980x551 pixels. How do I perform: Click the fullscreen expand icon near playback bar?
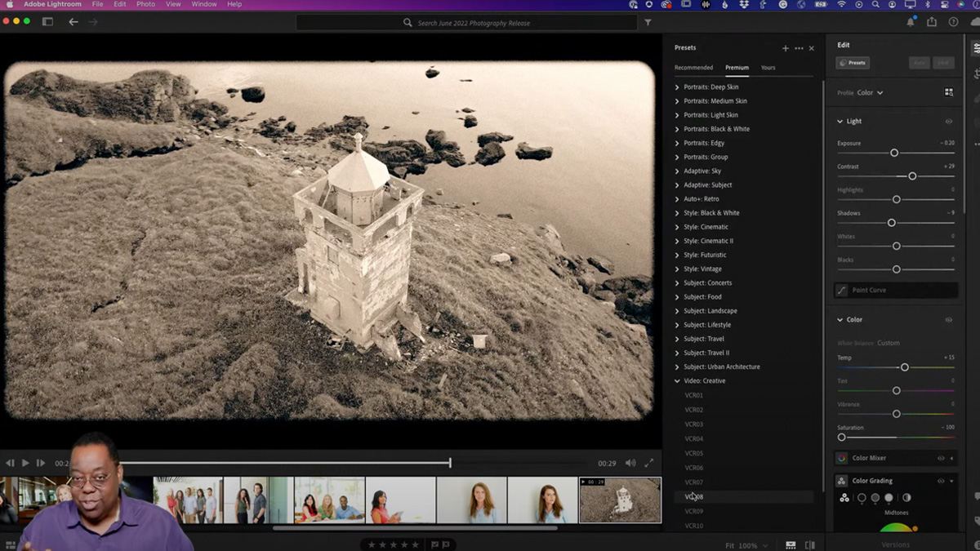click(649, 462)
